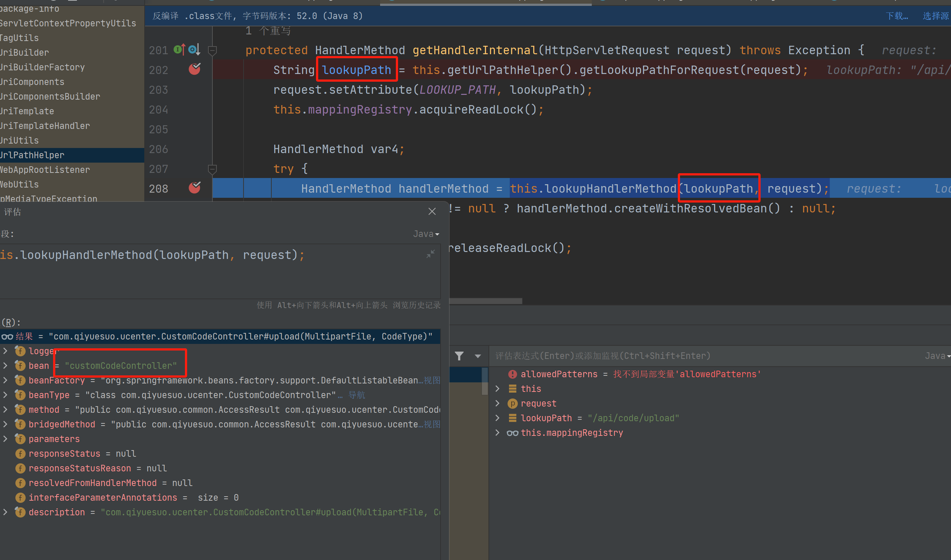Image resolution: width=951 pixels, height=560 pixels.
Task: Toggle the breakpoint on line 208
Action: pos(194,188)
